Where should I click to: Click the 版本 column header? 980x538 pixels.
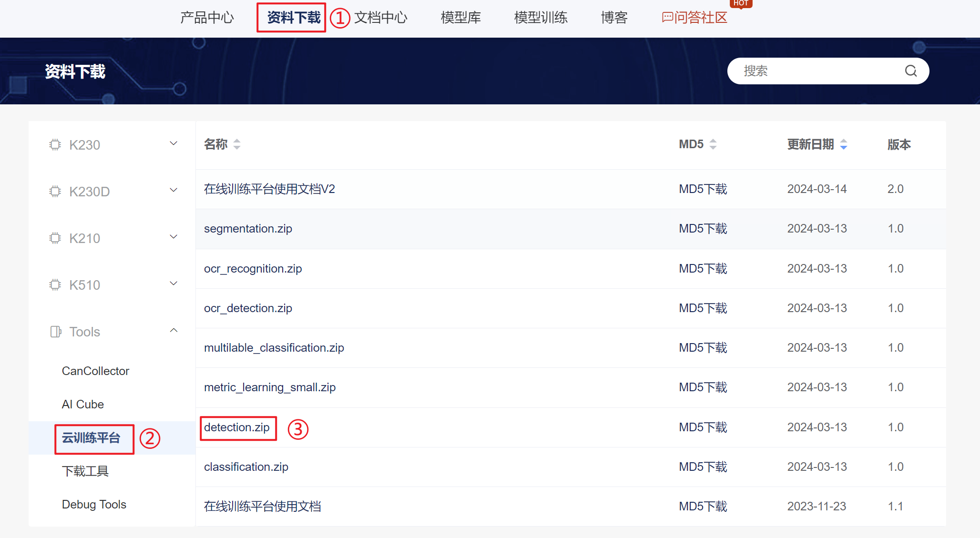point(899,144)
